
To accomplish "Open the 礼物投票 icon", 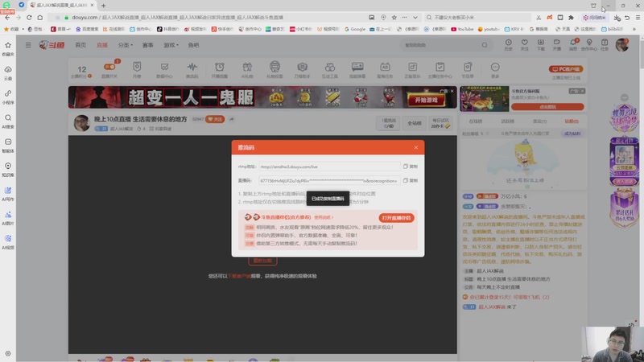I will (x=275, y=69).
